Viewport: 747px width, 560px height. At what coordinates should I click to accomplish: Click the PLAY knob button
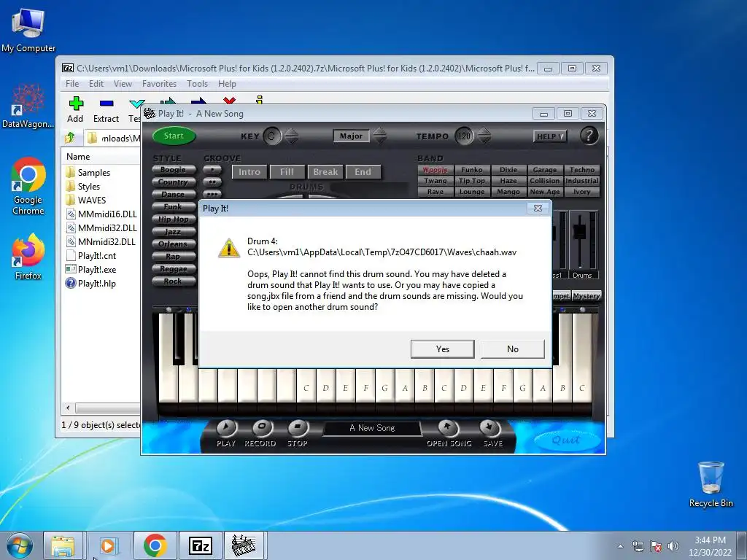tap(226, 427)
